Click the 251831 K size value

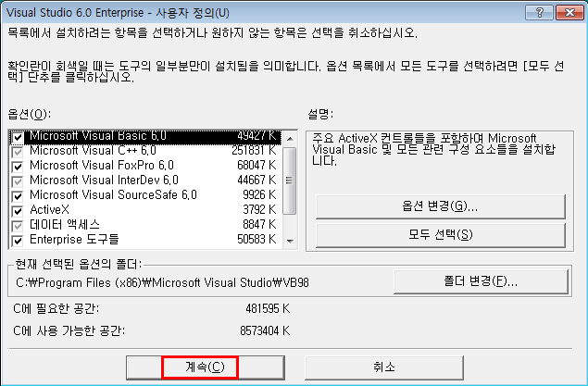coord(254,151)
